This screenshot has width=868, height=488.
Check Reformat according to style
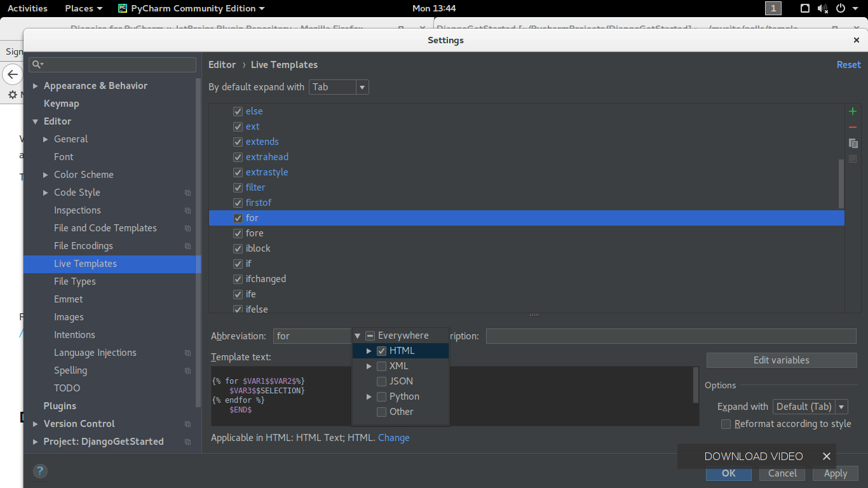(726, 424)
